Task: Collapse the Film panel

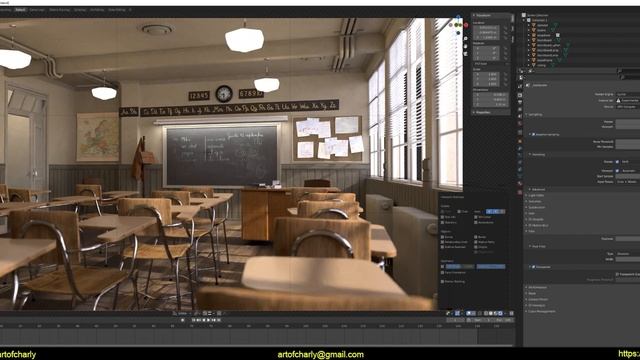Action: 530,231
